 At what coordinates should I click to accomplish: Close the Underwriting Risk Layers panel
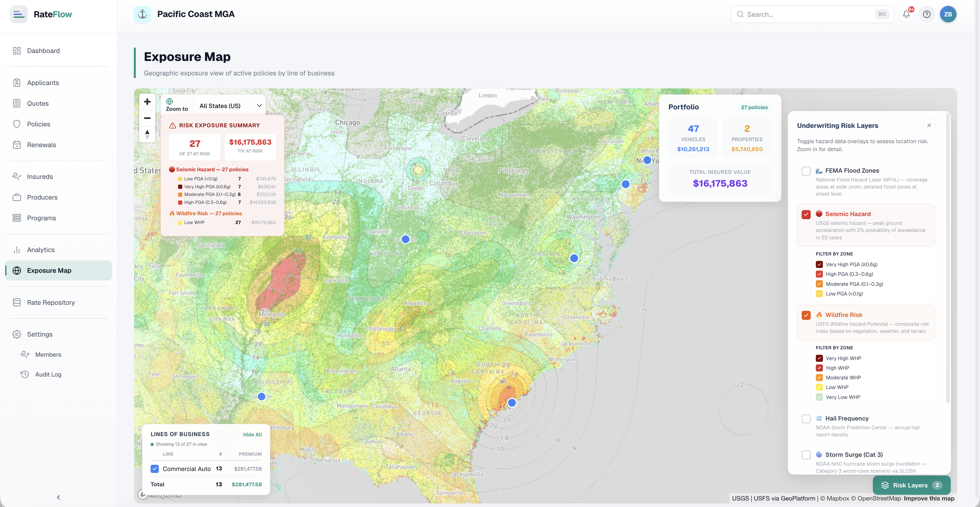tap(929, 125)
